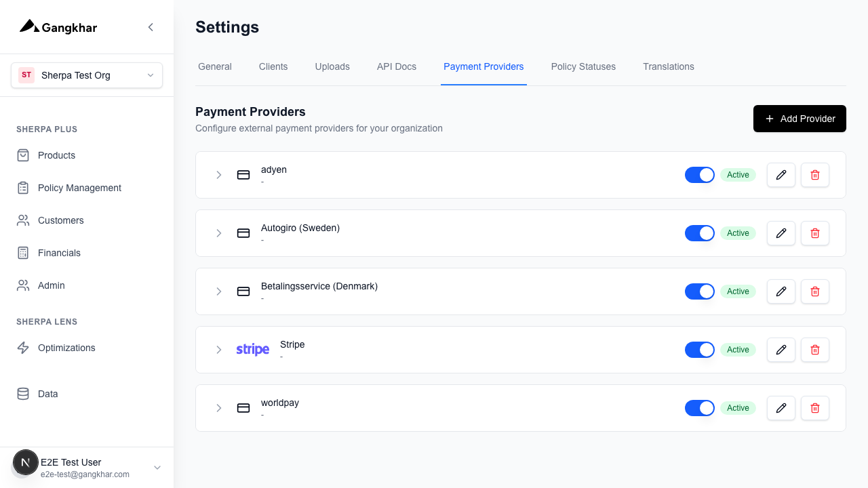Click the Stripe logo

point(253,350)
